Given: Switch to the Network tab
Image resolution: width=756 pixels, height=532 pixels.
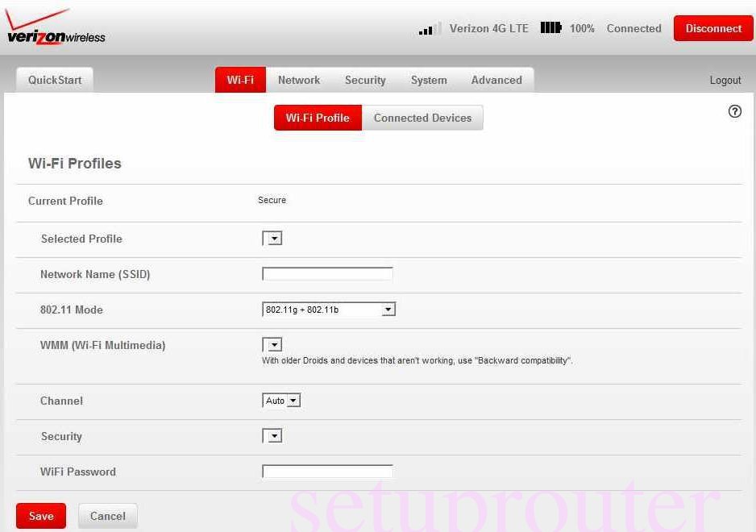Looking at the screenshot, I should point(298,80).
